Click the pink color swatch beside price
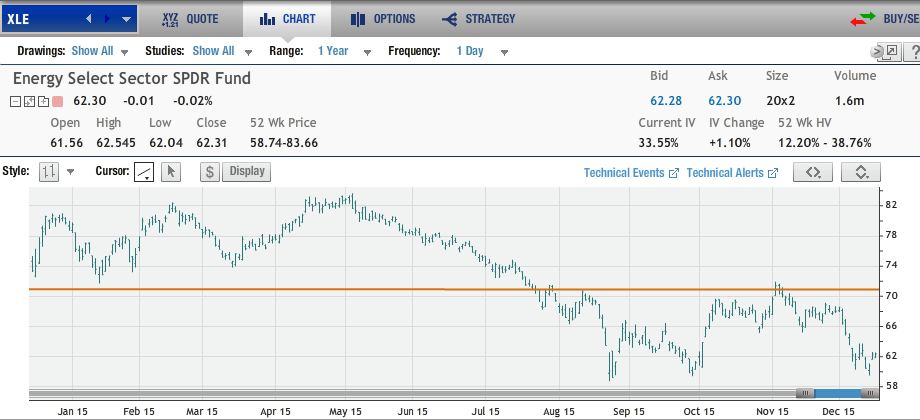This screenshot has height=420, width=920. click(x=57, y=101)
